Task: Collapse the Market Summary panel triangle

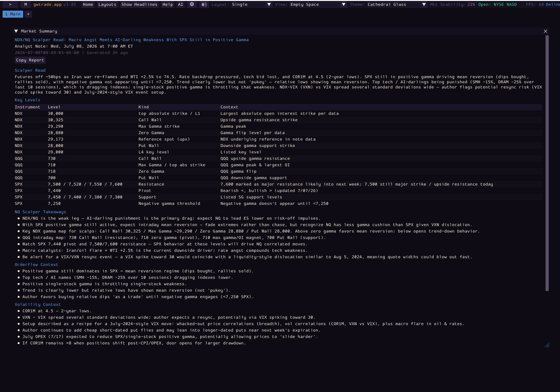Action: coord(16,31)
